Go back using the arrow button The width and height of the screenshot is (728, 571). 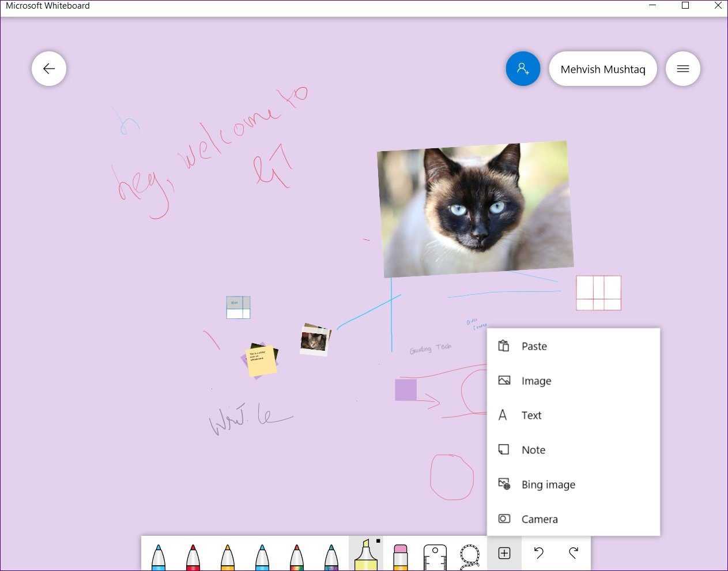coord(49,69)
